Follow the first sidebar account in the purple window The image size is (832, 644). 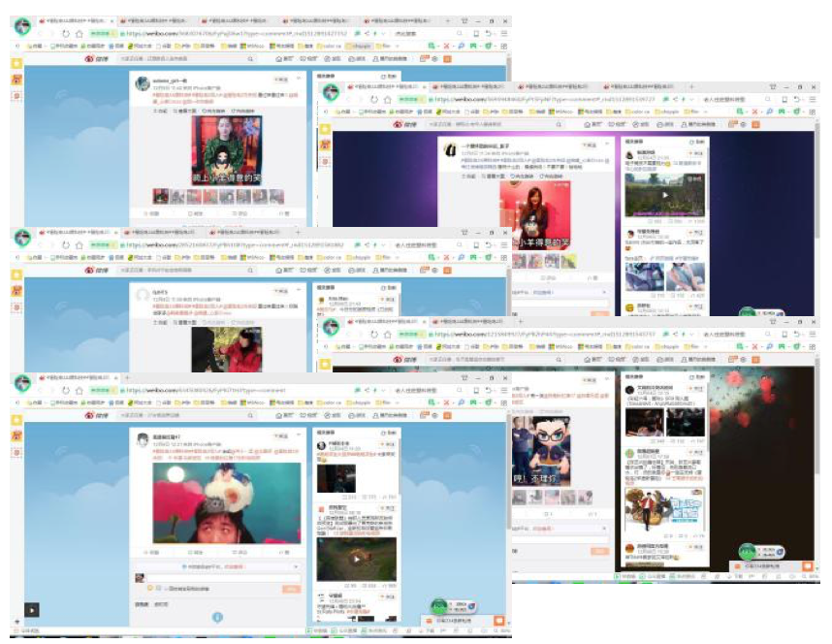click(x=695, y=153)
